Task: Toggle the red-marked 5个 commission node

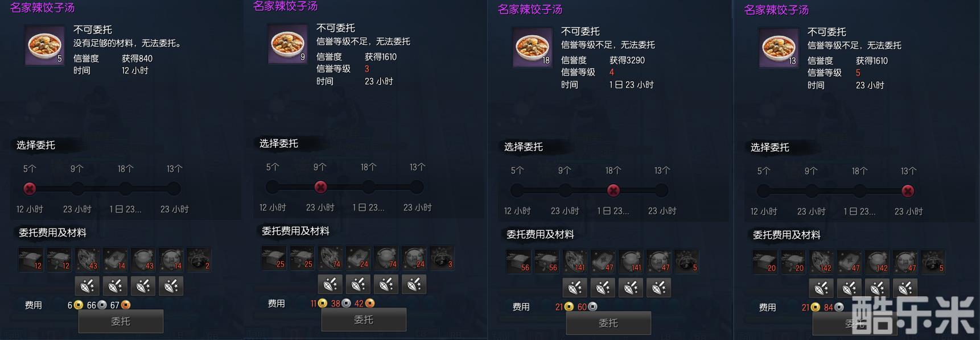Action: 30,188
